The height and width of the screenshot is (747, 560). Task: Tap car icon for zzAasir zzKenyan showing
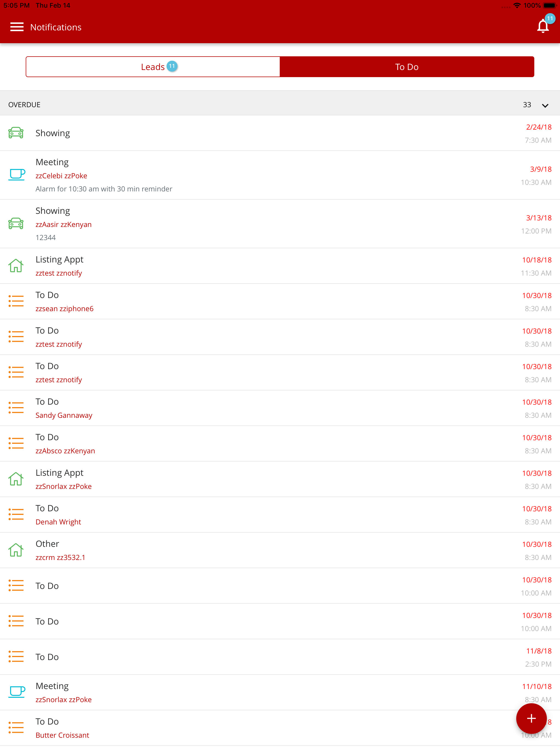pos(16,224)
